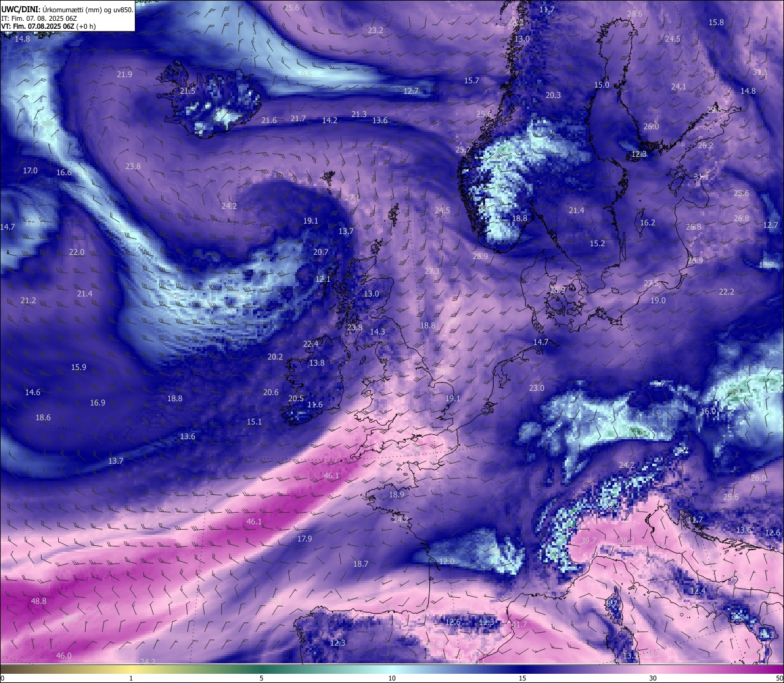
Task: Click the 18.9 value over Brittany
Action: click(x=396, y=495)
